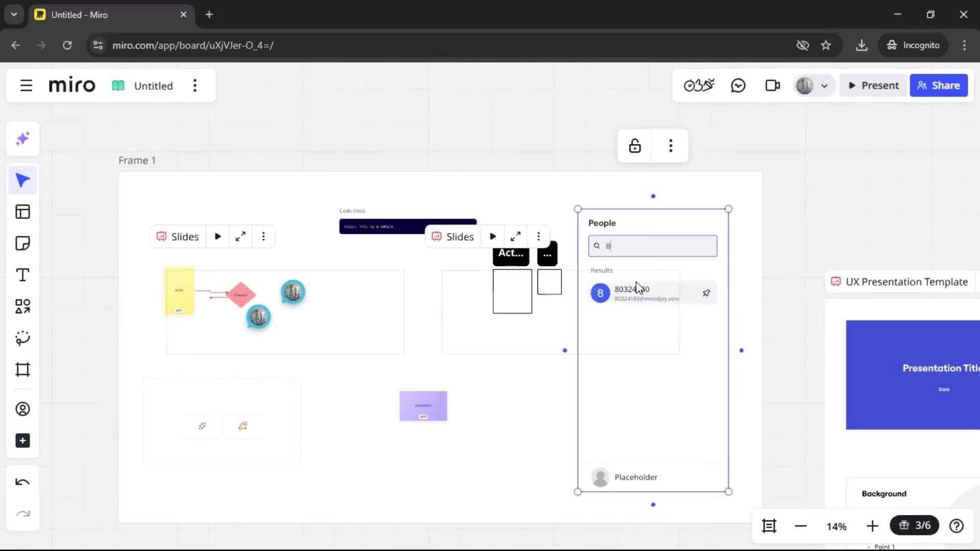Open browser downloads
The width and height of the screenshot is (980, 551).
click(862, 45)
